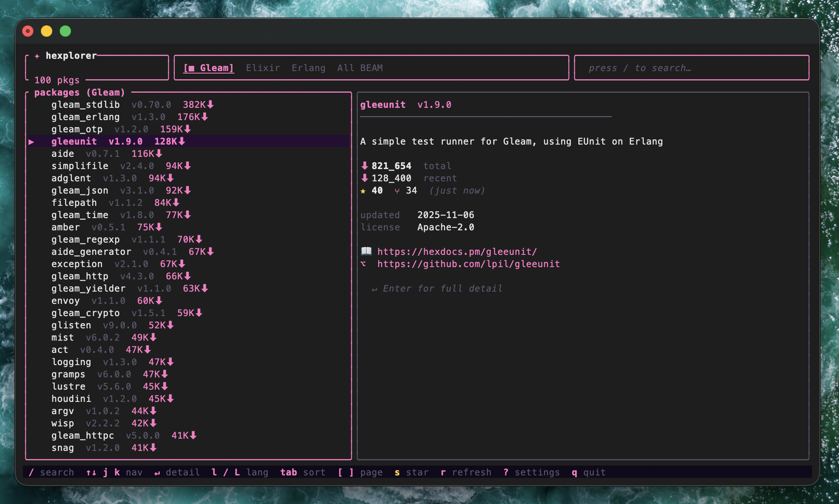839x504 pixels.
Task: Click the sparkle icon beside hexplorer title
Action: click(37, 56)
